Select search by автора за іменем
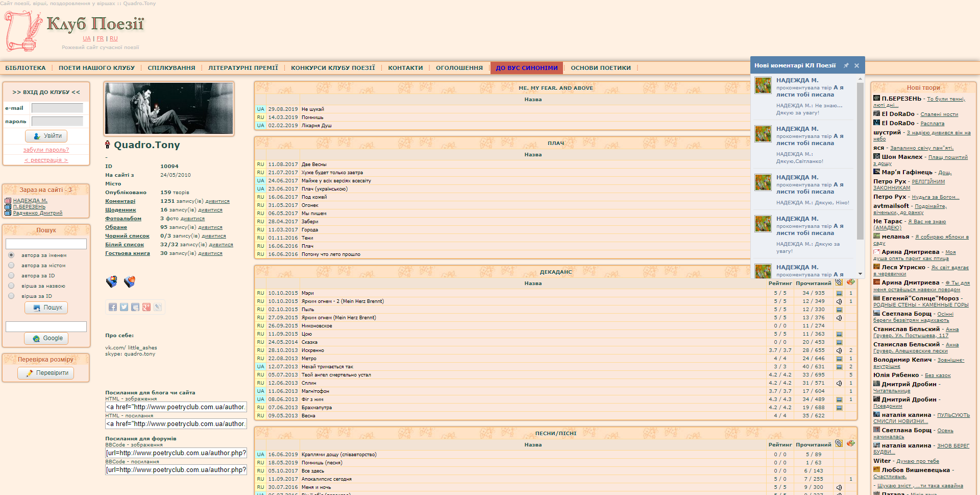 (11, 255)
